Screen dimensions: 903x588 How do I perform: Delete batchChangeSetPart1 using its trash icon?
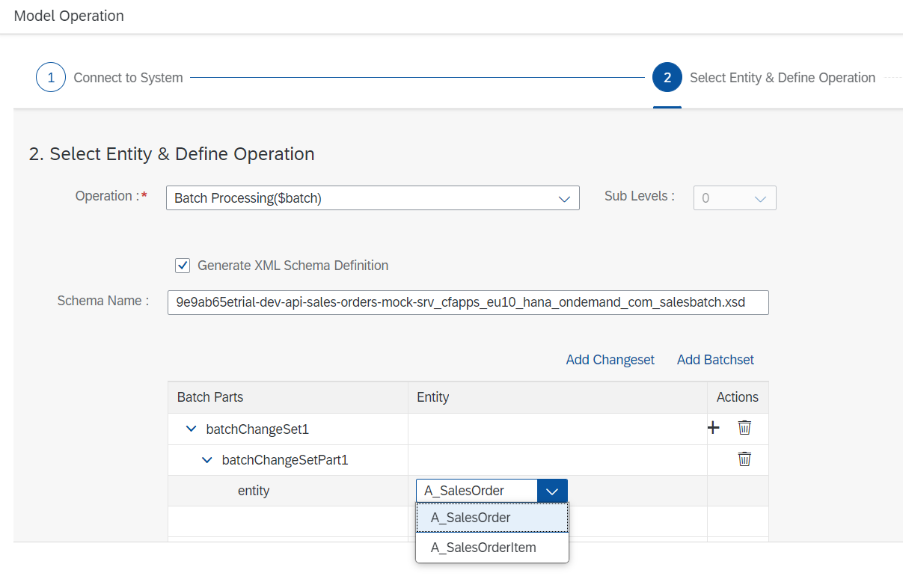744,459
